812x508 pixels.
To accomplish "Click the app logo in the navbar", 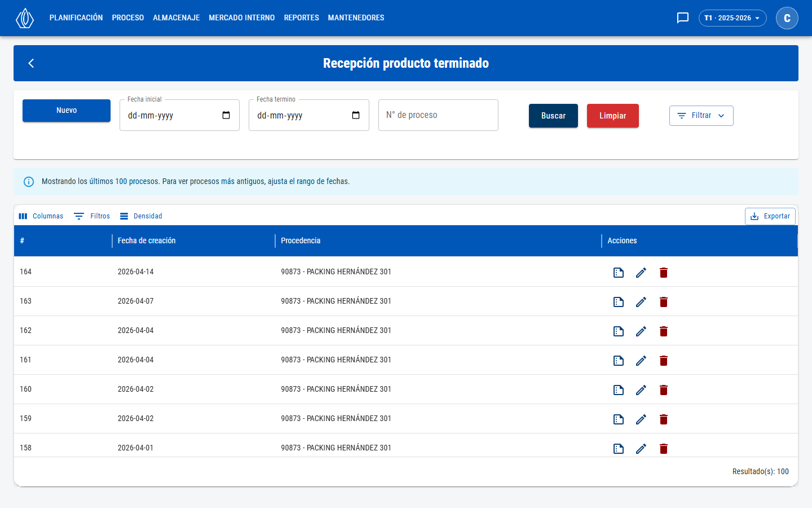I will [x=25, y=18].
